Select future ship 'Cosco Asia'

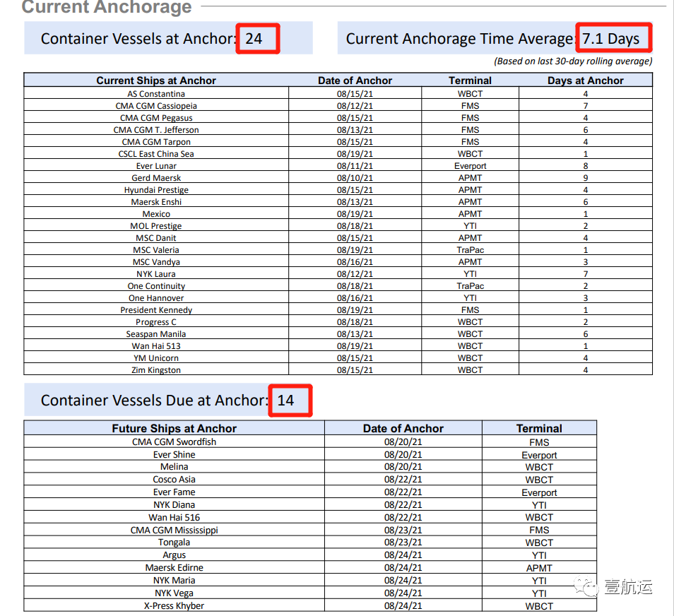tap(174, 479)
